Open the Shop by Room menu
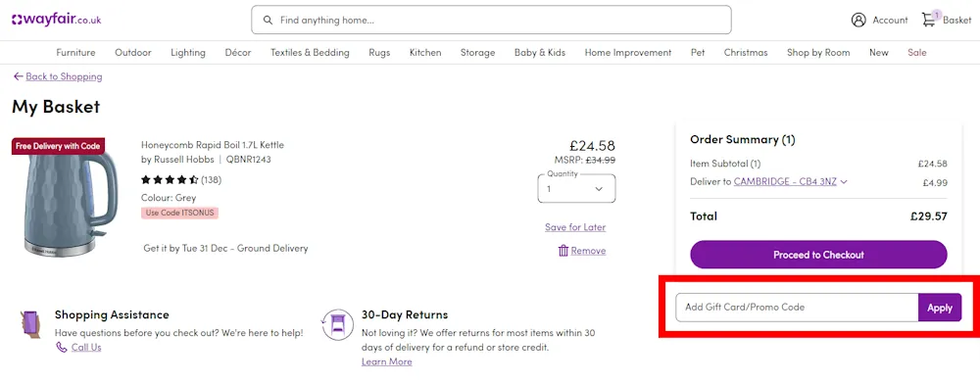 [818, 53]
